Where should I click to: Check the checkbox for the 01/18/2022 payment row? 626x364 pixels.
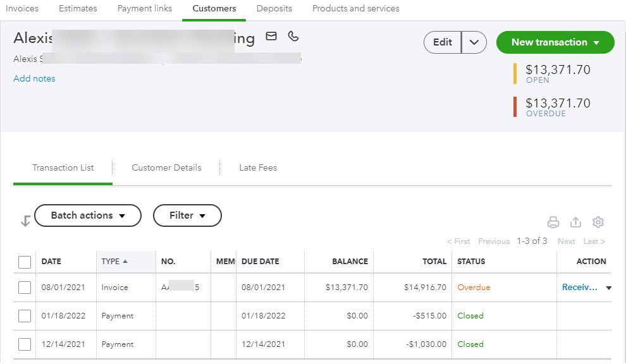click(25, 315)
